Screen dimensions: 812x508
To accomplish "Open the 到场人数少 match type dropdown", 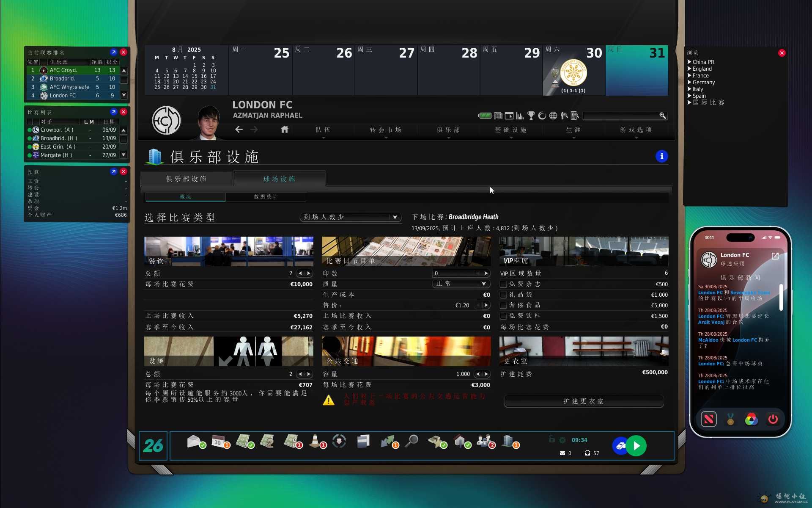I will (x=350, y=217).
